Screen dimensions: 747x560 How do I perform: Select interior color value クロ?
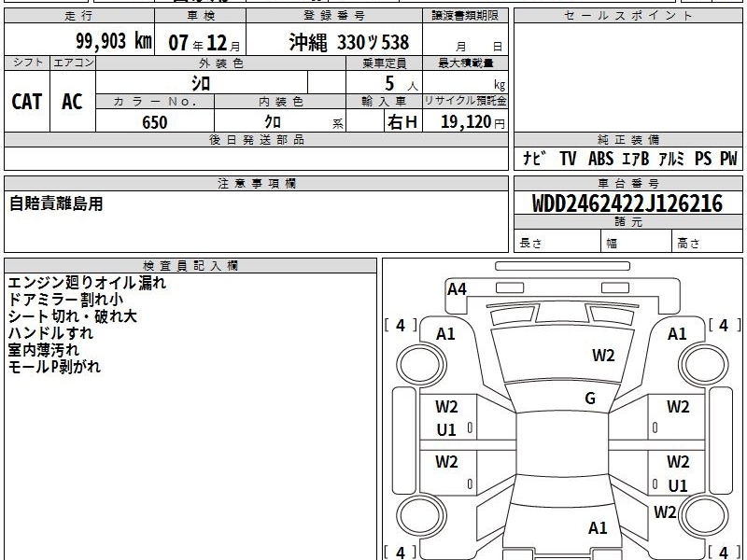pyautogui.click(x=273, y=122)
